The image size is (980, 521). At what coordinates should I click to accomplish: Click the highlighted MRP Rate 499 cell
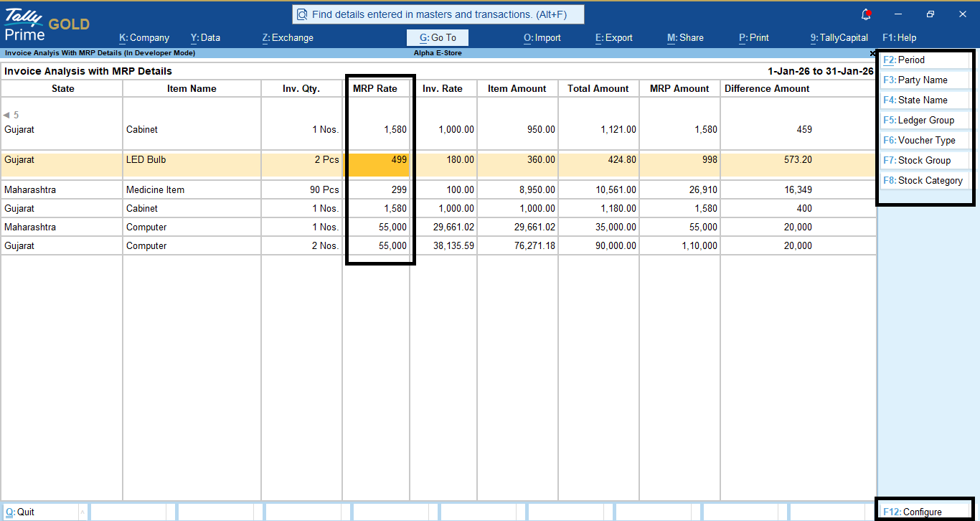pos(376,164)
